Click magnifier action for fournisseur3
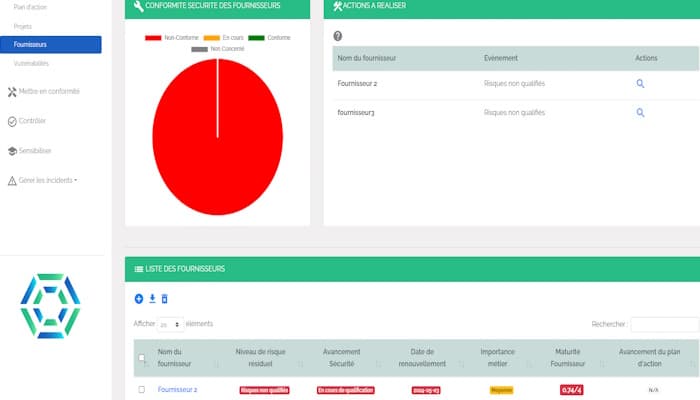This screenshot has width=700, height=400. 640,112
